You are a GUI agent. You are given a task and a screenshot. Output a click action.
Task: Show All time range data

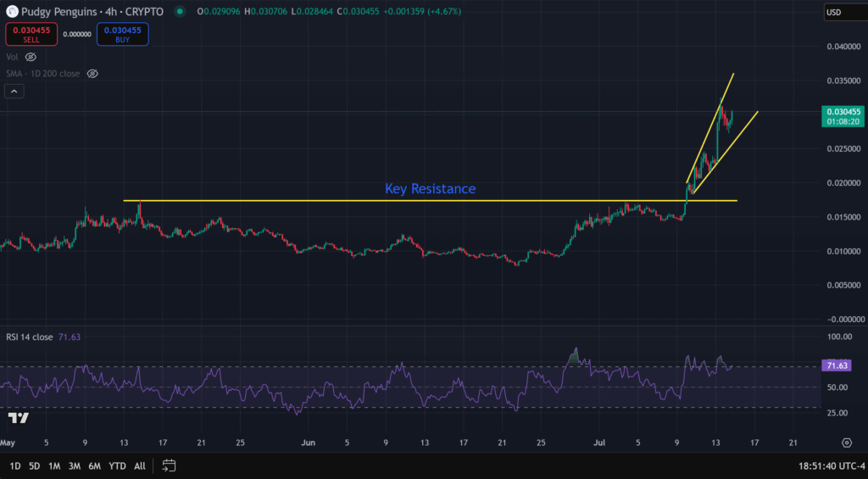pyautogui.click(x=140, y=465)
